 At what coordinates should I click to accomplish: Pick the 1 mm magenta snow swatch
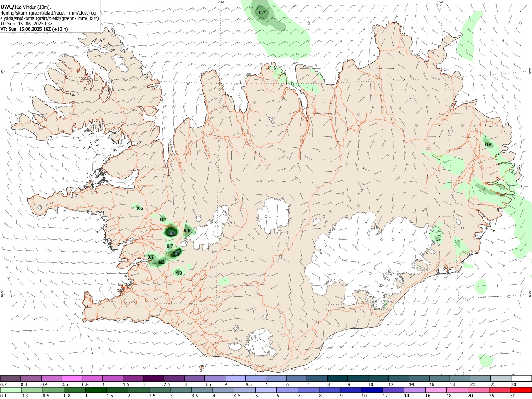112,379
